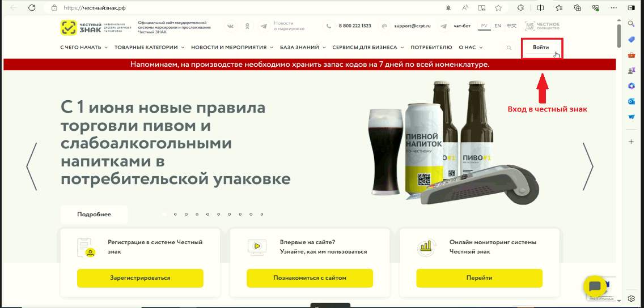Select the РУ language option
644x308 pixels.
point(484,26)
